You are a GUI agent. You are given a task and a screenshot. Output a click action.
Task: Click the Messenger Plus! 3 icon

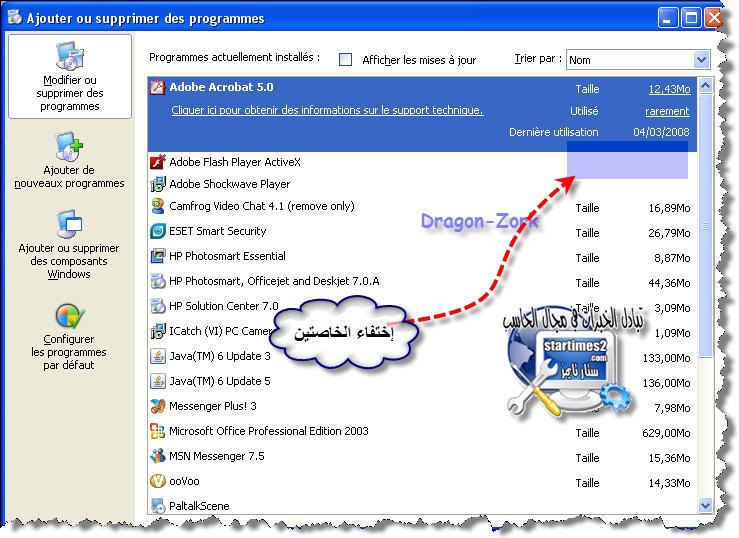157,406
